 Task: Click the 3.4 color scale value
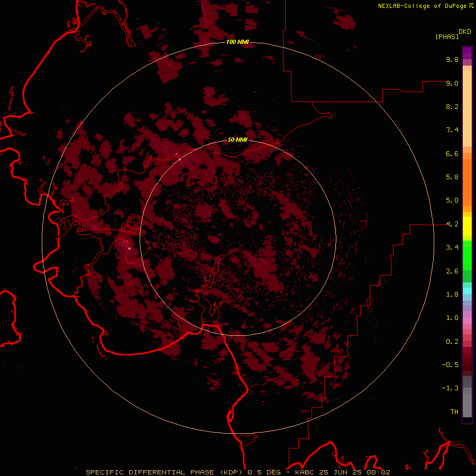[452, 248]
